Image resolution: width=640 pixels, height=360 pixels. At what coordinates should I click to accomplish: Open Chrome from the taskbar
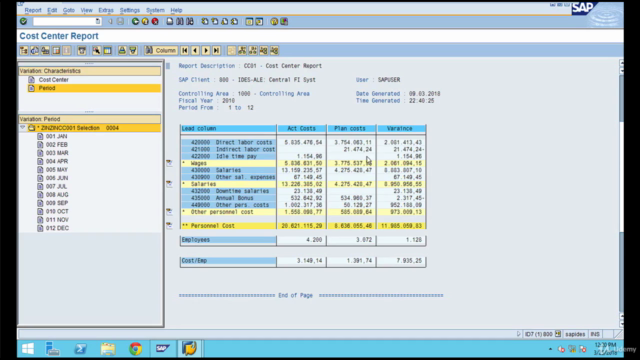pyautogui.click(x=136, y=349)
